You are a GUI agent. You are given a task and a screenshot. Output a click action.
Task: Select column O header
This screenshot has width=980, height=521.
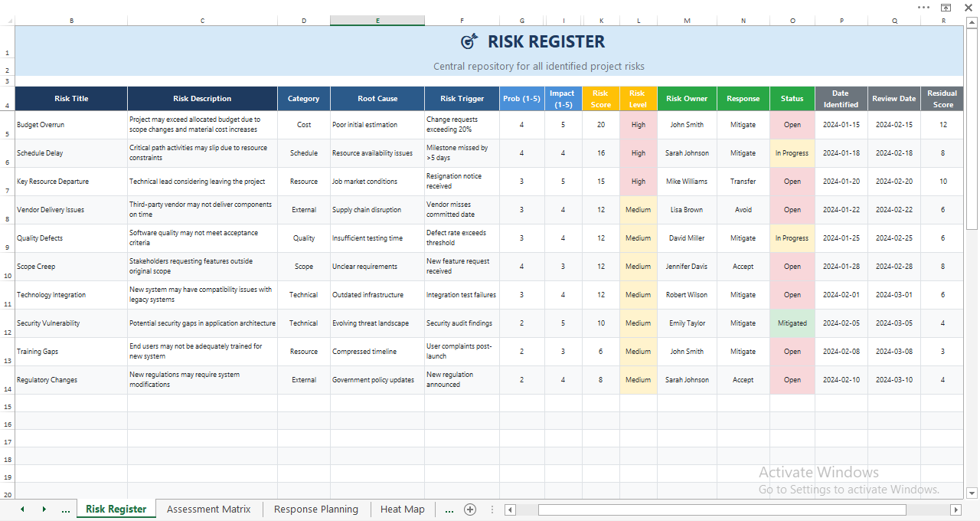(x=792, y=21)
